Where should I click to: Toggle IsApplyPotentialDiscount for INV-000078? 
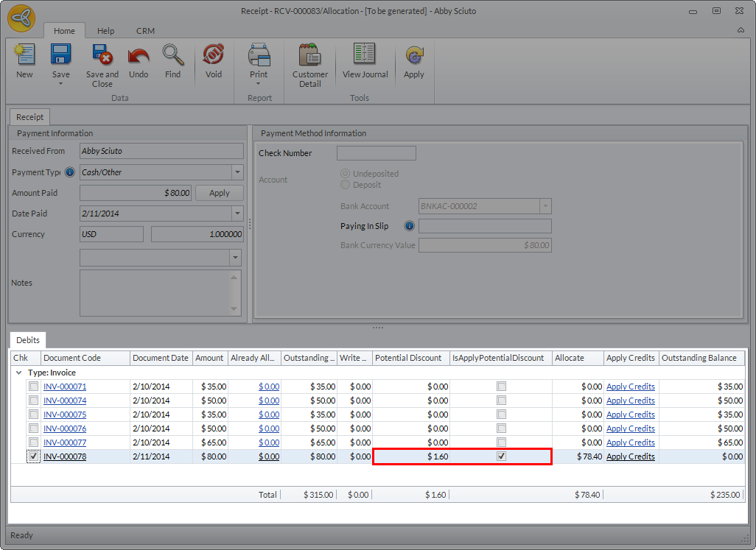tap(501, 456)
